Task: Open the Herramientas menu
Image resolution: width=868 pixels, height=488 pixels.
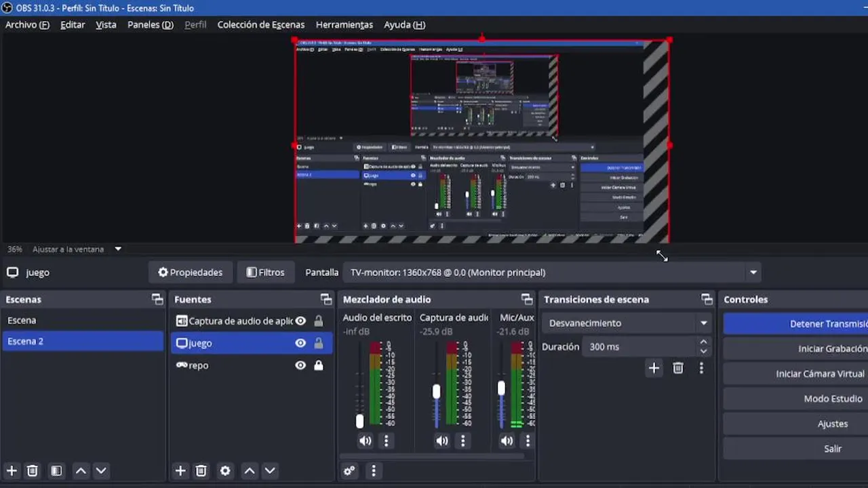Action: point(344,24)
